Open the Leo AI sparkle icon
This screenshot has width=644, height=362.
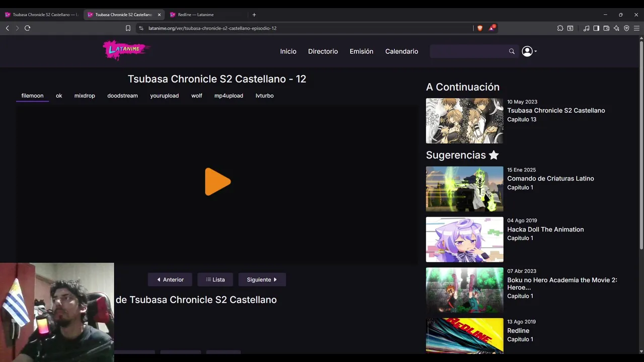(616, 28)
